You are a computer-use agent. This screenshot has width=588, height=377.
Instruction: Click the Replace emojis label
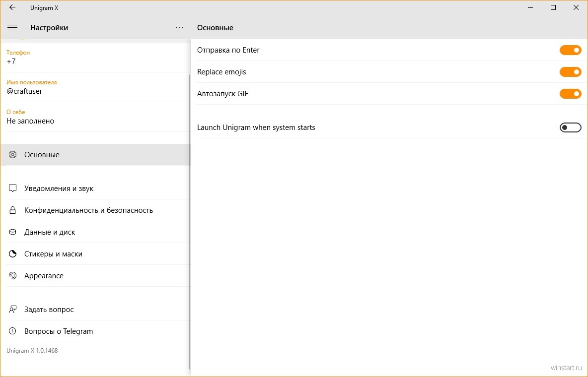pyautogui.click(x=221, y=71)
